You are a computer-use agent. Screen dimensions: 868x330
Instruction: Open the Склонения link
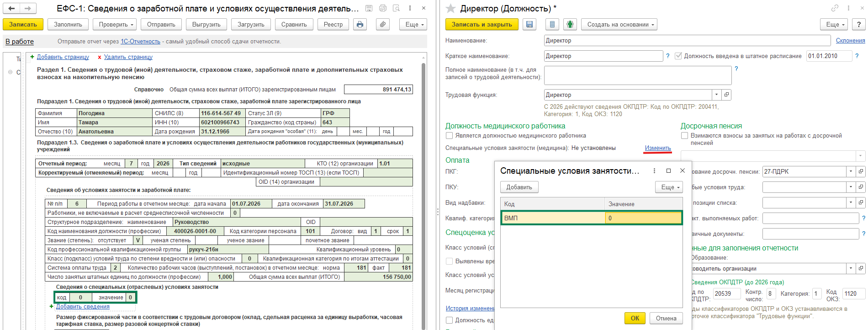[850, 40]
